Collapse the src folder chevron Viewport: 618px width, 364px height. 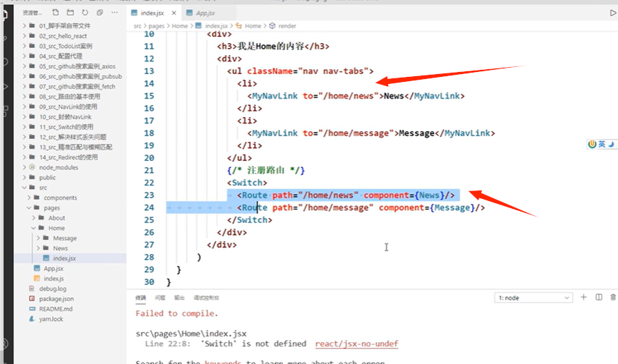coord(25,188)
